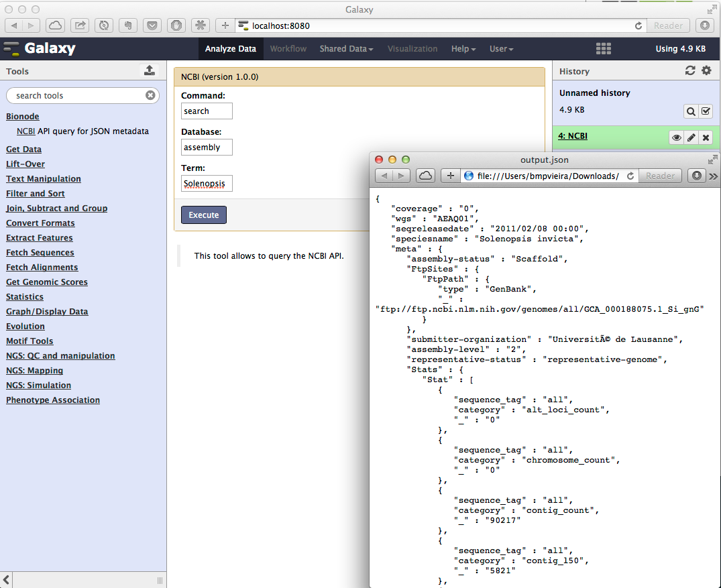
Task: Click the Command field containing search
Action: pos(207,111)
